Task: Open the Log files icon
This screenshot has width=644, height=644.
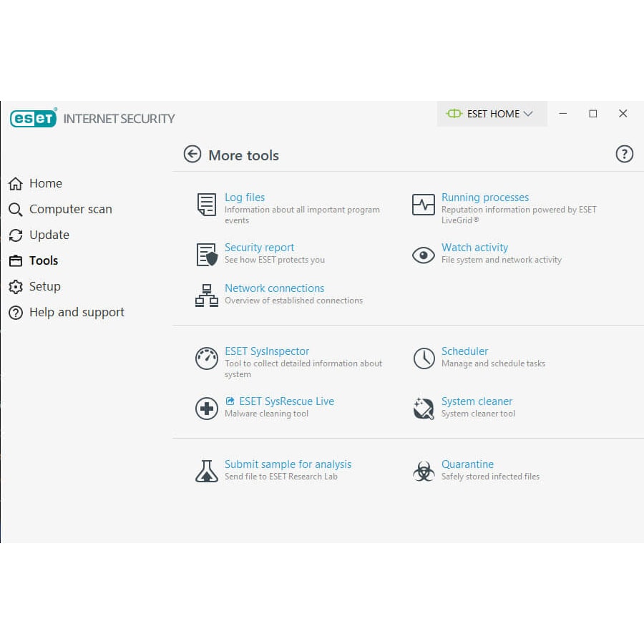Action: 206,206
